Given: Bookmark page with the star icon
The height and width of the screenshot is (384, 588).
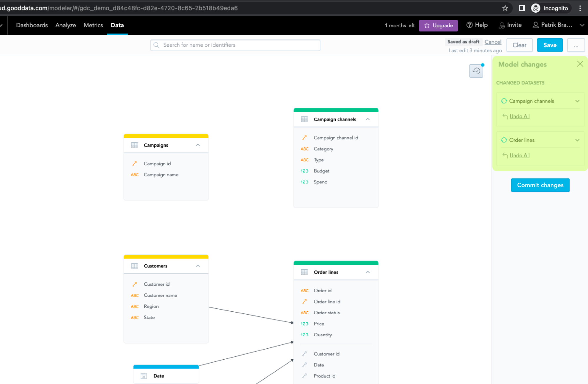Looking at the screenshot, I should (505, 8).
